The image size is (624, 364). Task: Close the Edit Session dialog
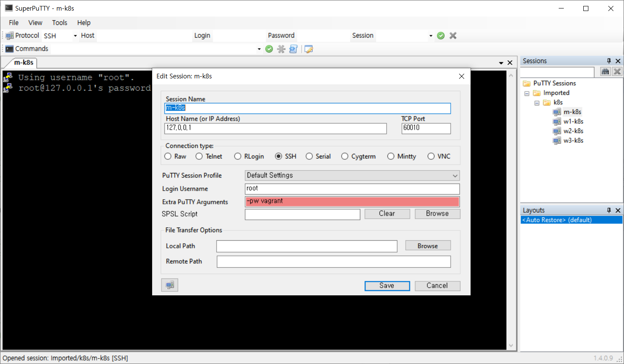pyautogui.click(x=462, y=76)
